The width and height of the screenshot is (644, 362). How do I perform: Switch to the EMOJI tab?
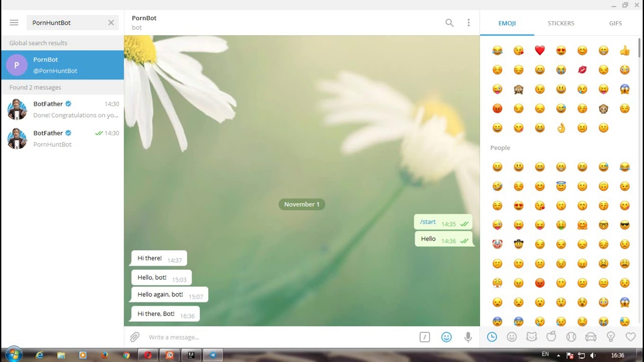(507, 23)
